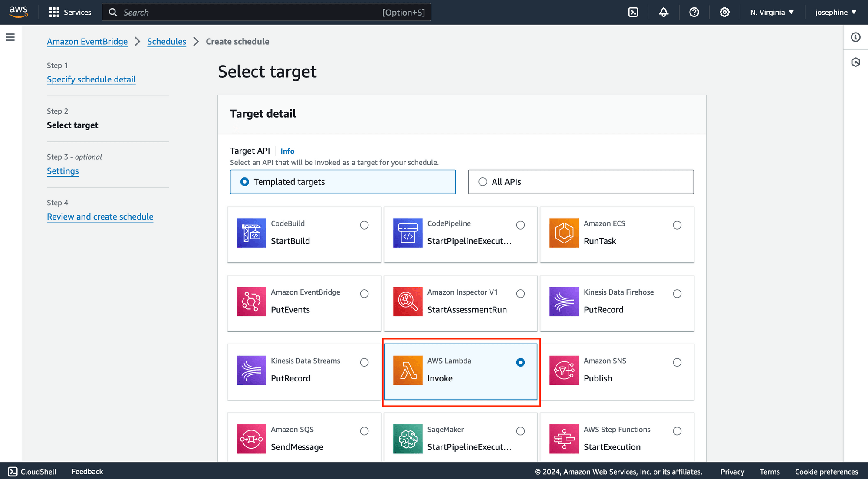Select Amazon SNS Publish radio button
The height and width of the screenshot is (479, 868).
click(677, 362)
